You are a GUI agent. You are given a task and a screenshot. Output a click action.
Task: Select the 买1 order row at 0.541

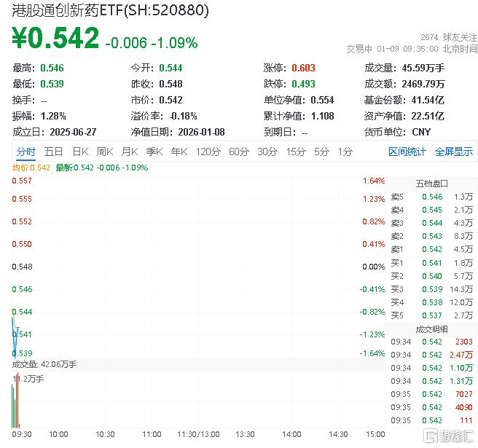(x=431, y=263)
